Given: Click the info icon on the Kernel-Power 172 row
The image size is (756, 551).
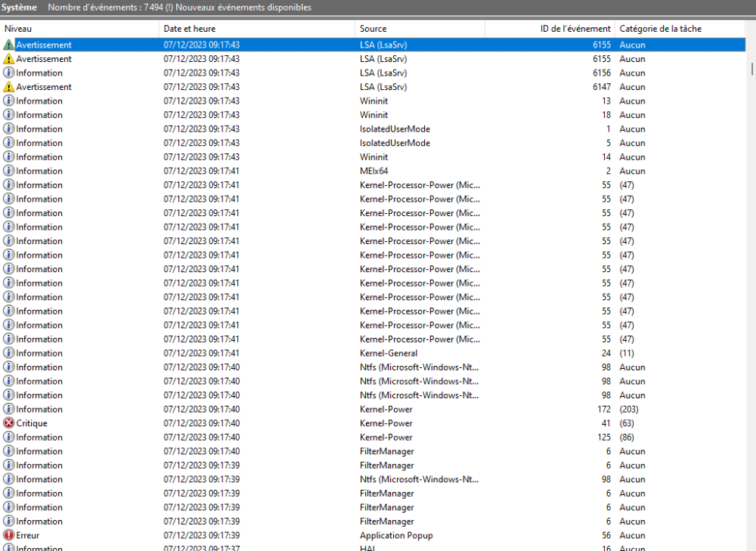Looking at the screenshot, I should 8,409.
